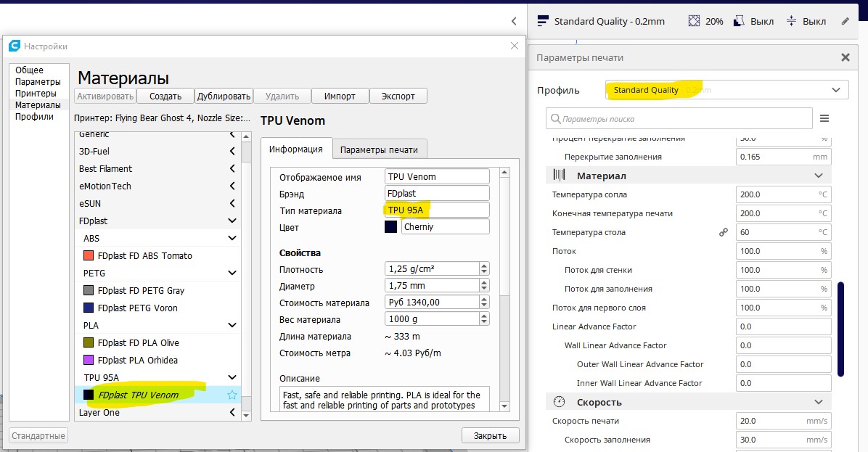Collapse the Материал settings section
This screenshot has height=452, width=868.
[818, 176]
